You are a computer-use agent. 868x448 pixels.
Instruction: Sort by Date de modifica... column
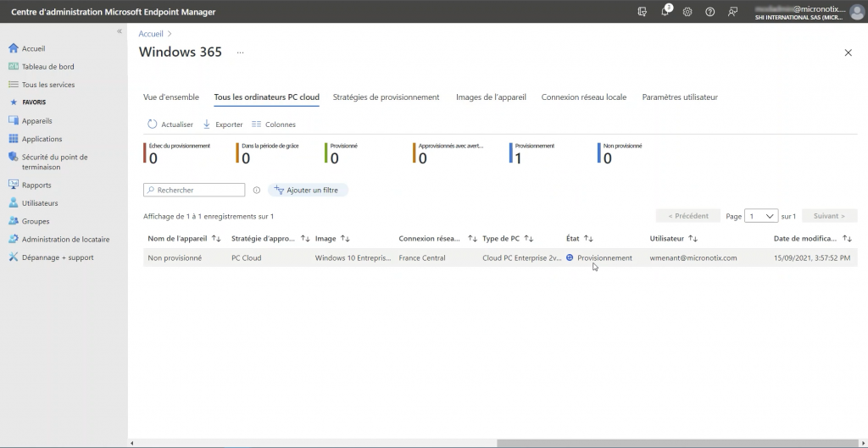[813, 238]
